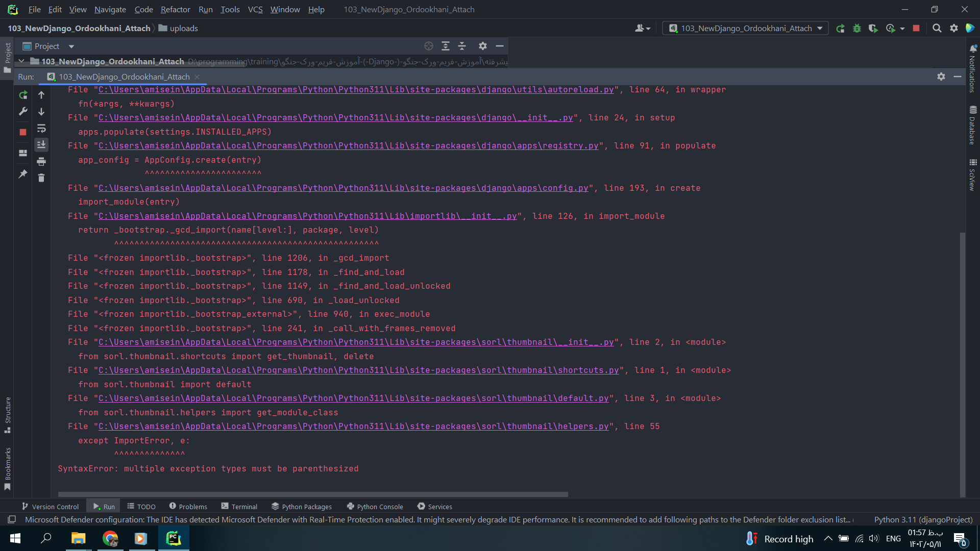Run with Coverage shield icon
This screenshot has height=551, width=980.
(873, 29)
